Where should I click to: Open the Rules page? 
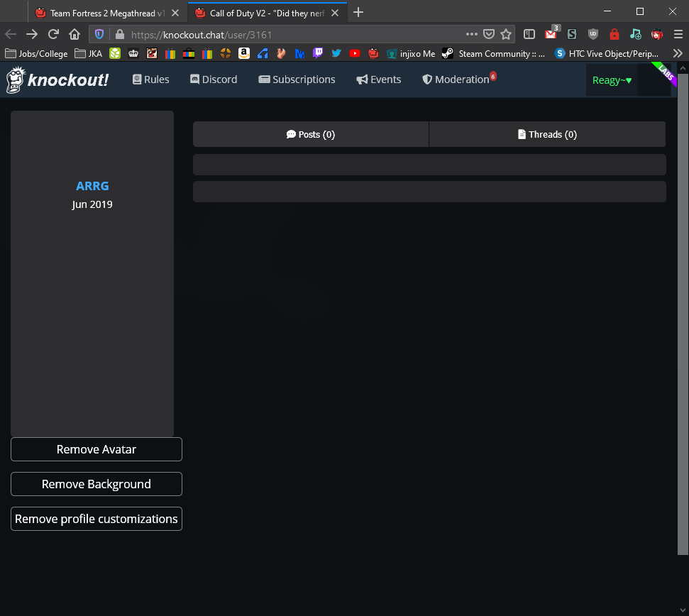point(150,79)
